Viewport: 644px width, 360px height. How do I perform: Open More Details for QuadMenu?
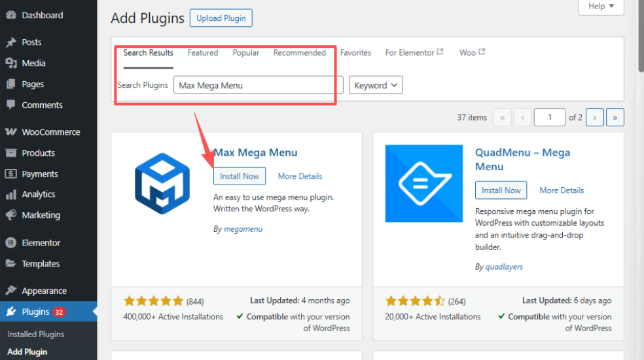pos(562,190)
